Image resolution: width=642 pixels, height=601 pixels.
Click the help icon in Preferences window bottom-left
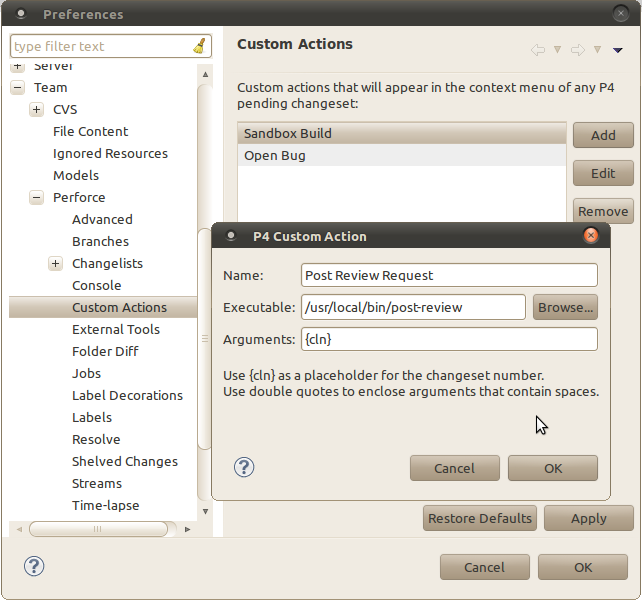tap(34, 566)
